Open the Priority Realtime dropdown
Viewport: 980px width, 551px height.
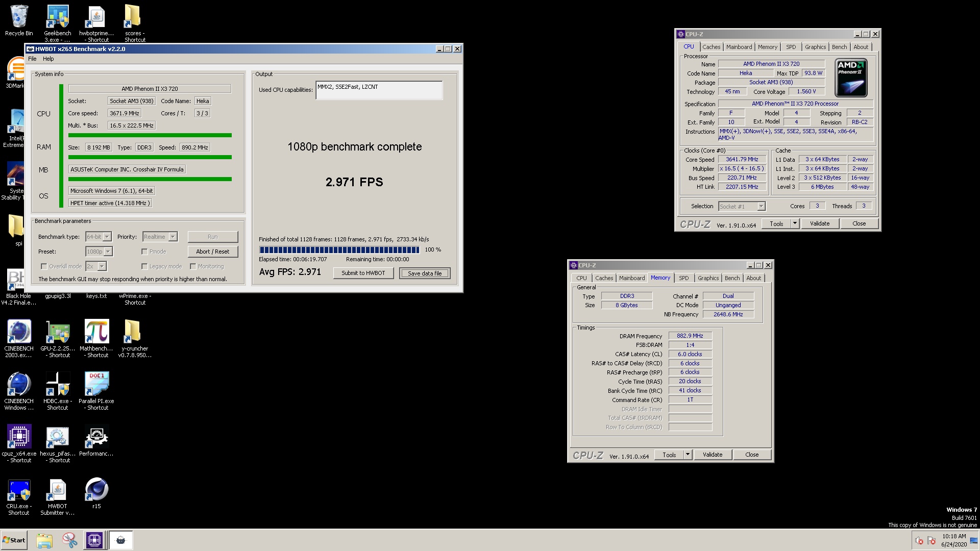pyautogui.click(x=160, y=237)
